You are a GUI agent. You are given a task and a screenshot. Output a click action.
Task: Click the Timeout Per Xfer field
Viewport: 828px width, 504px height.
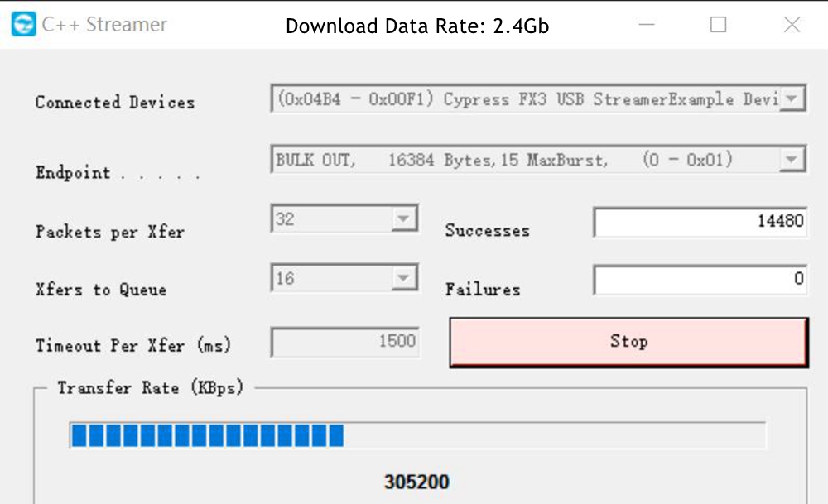click(x=345, y=342)
